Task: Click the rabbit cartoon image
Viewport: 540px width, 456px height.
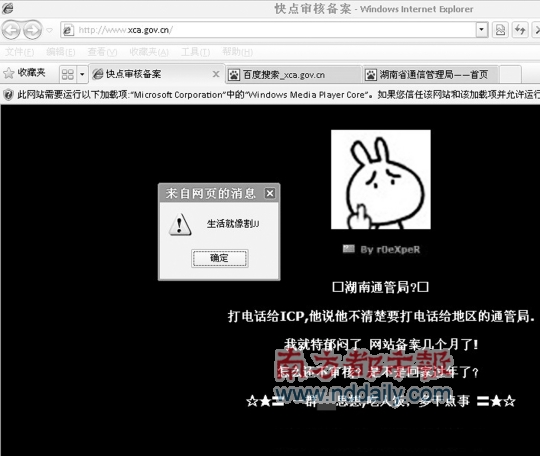Action: click(x=381, y=179)
